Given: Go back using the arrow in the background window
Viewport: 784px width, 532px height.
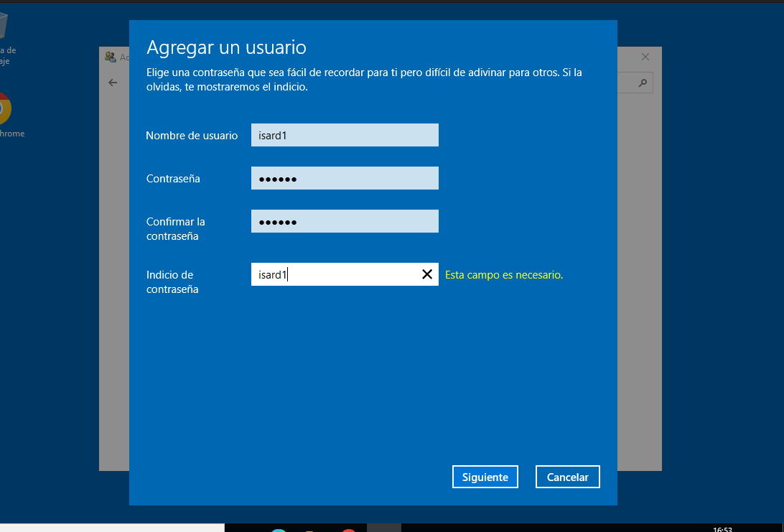Looking at the screenshot, I should tap(113, 83).
